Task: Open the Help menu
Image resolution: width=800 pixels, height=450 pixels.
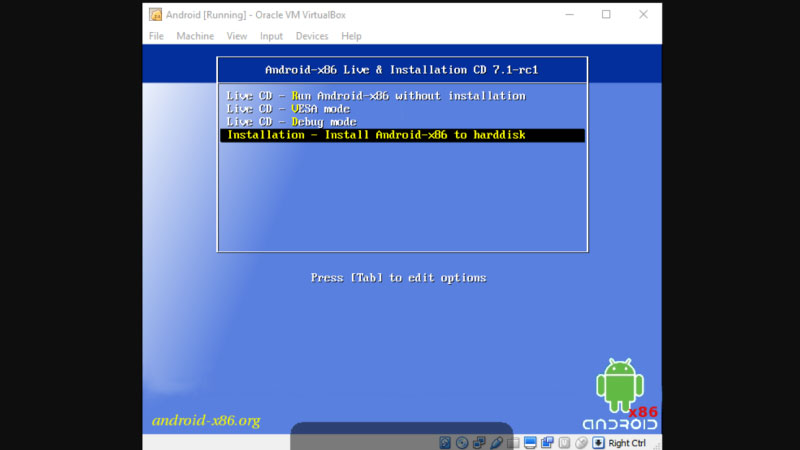Action: (x=351, y=36)
